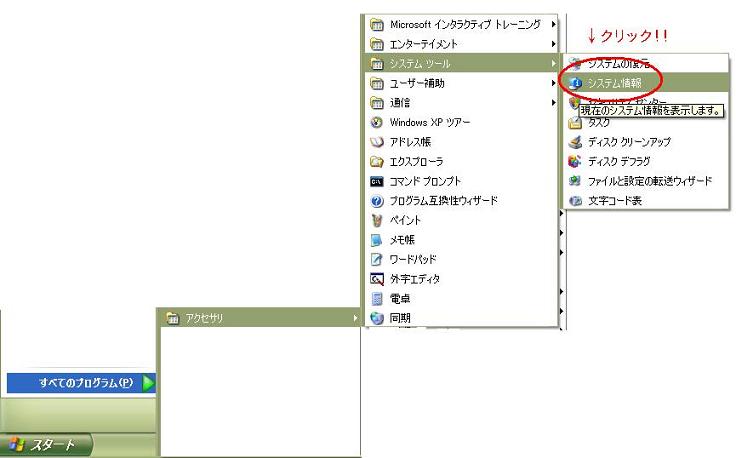736x458 pixels.
Task: Expand the システム ツール submenu arrow
Action: [553, 64]
